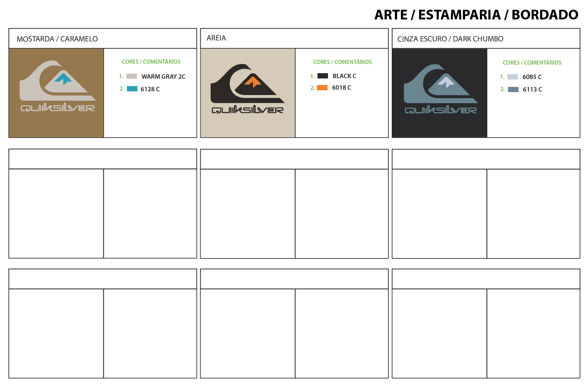Select the Black C color swatch

click(x=323, y=76)
